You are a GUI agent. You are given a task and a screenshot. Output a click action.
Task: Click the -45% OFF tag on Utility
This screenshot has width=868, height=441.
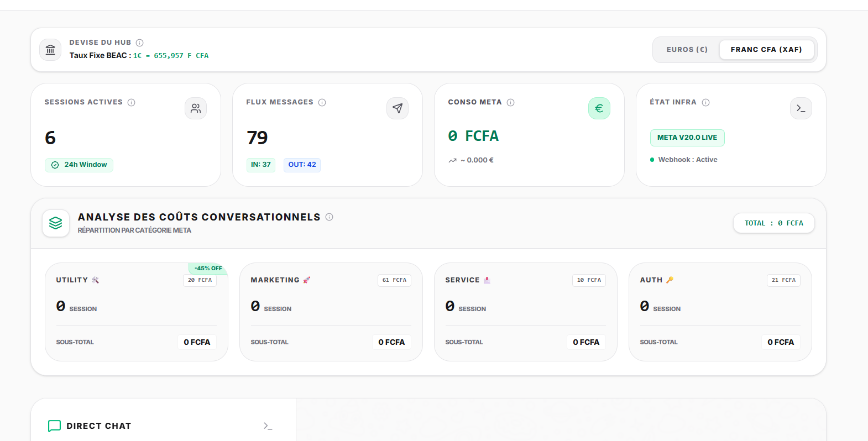click(x=208, y=269)
